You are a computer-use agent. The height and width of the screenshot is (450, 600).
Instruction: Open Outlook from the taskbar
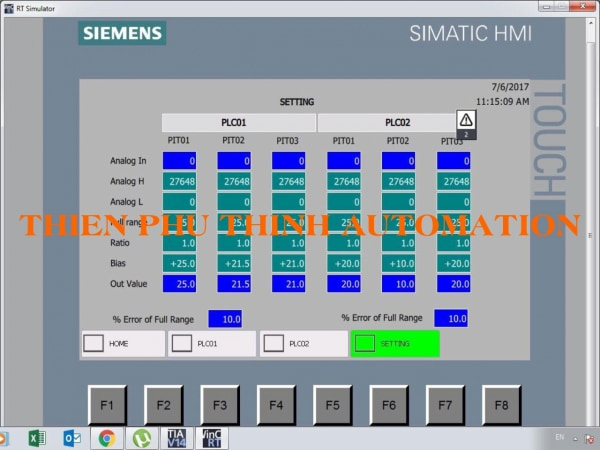point(72,438)
